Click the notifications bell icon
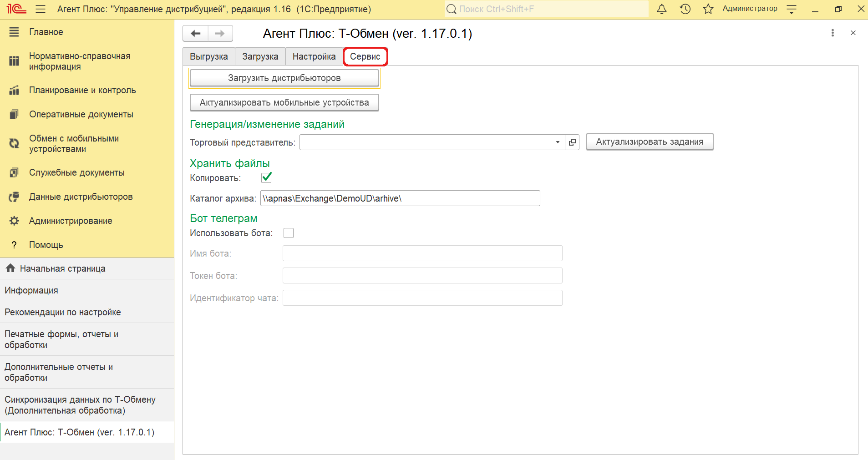Screen dimensions: 868x460 click(x=662, y=9)
